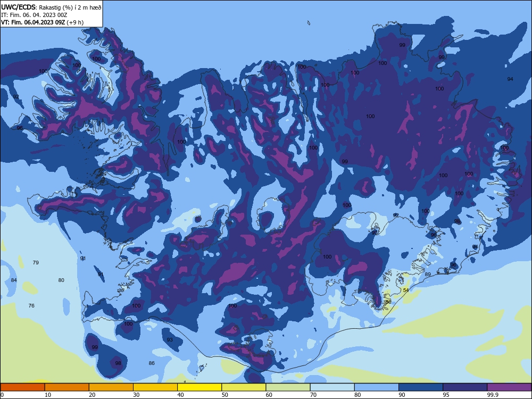Click the map humidity value '86'
The image size is (532, 399).
coord(152,363)
